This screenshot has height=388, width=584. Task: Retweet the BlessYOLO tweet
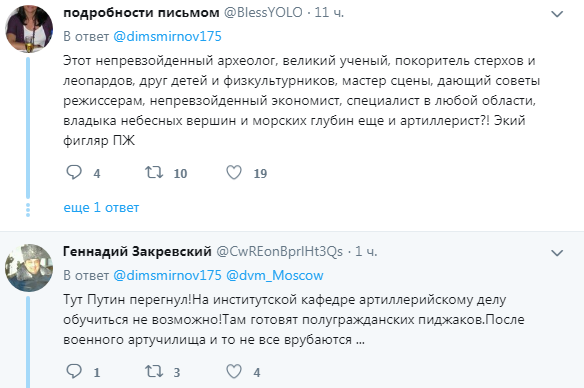[154, 172]
